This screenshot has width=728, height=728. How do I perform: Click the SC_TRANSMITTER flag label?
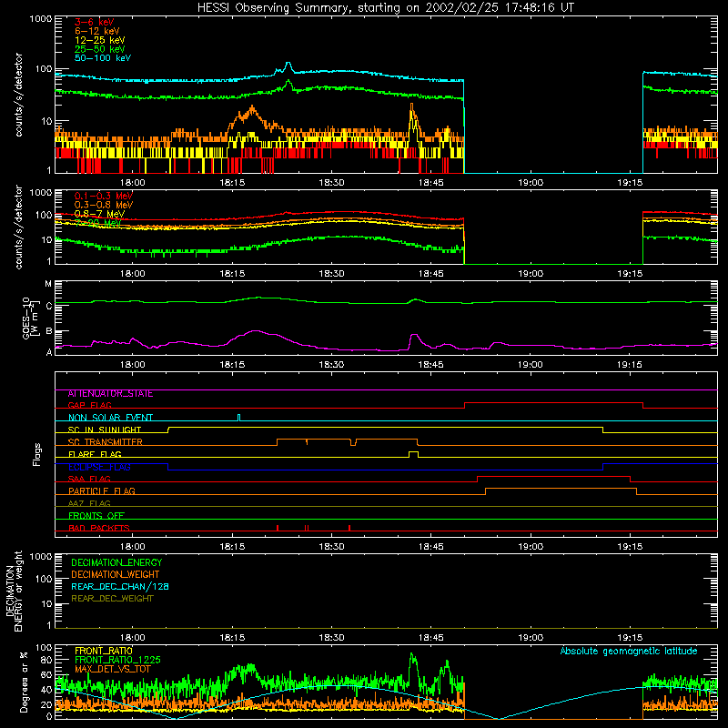tap(105, 442)
